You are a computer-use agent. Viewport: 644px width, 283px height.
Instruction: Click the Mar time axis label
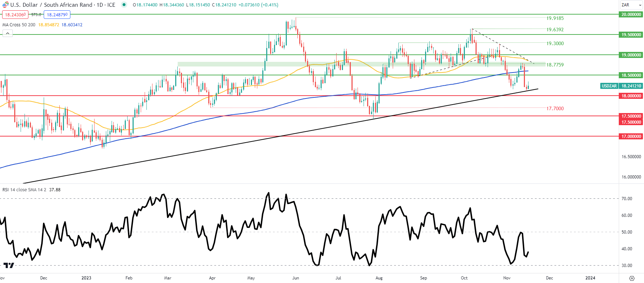[168, 278]
